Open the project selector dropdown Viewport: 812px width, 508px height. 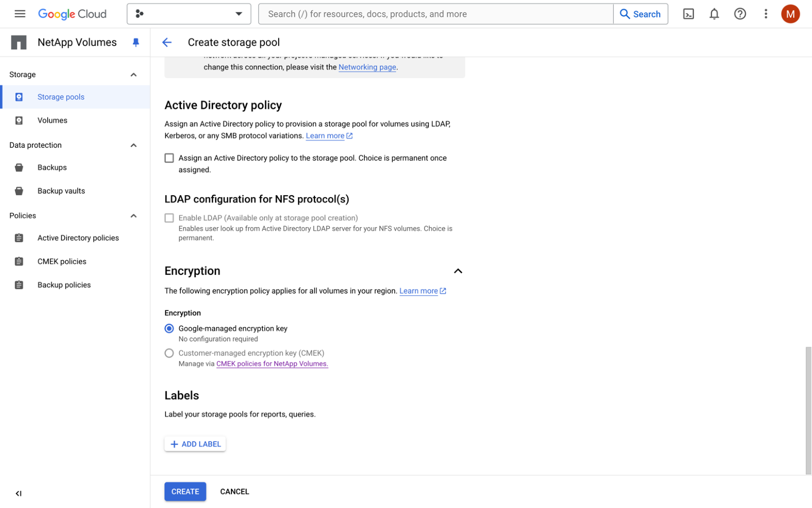(189, 14)
